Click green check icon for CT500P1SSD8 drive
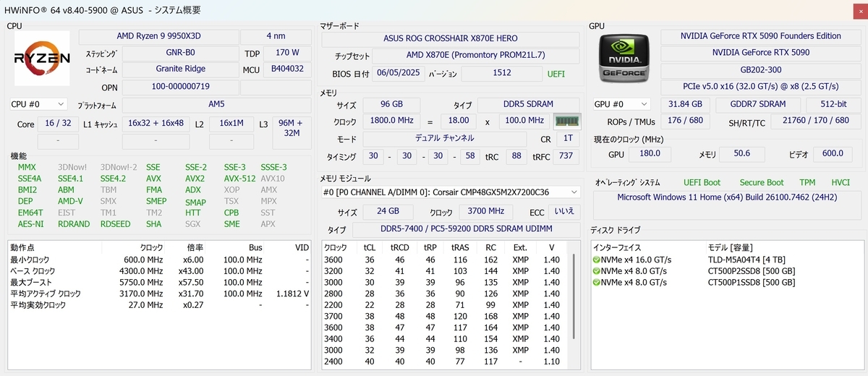This screenshot has width=868, height=376. [x=596, y=281]
